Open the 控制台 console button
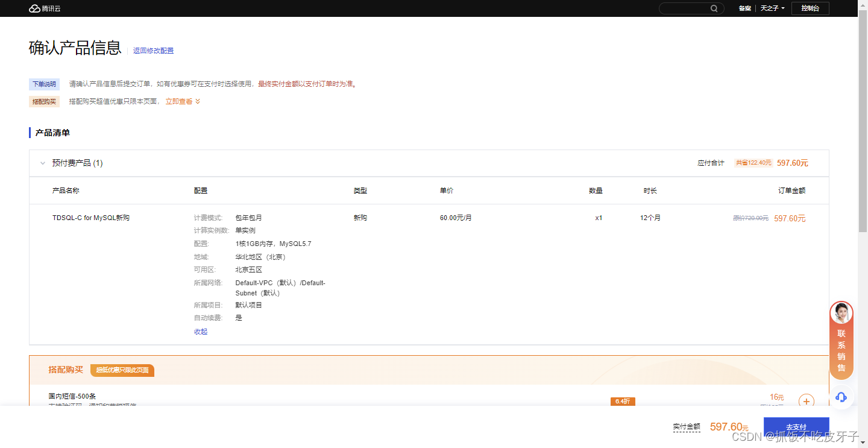 tap(810, 8)
